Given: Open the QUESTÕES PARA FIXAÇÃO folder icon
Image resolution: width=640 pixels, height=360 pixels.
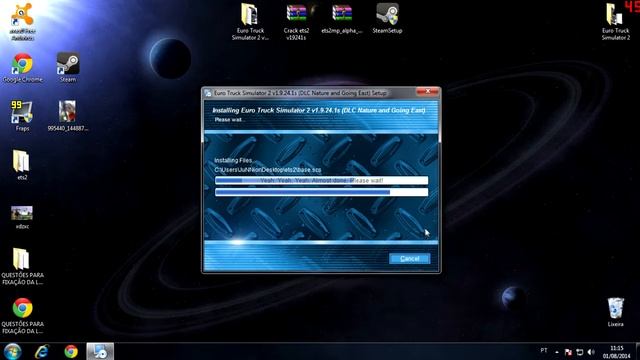Looking at the screenshot, I should [x=22, y=266].
